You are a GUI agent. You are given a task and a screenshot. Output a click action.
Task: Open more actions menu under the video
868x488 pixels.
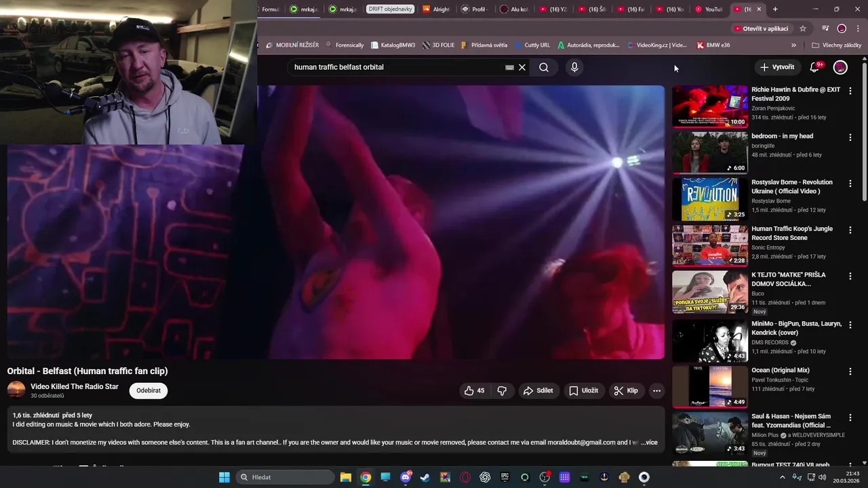point(656,390)
